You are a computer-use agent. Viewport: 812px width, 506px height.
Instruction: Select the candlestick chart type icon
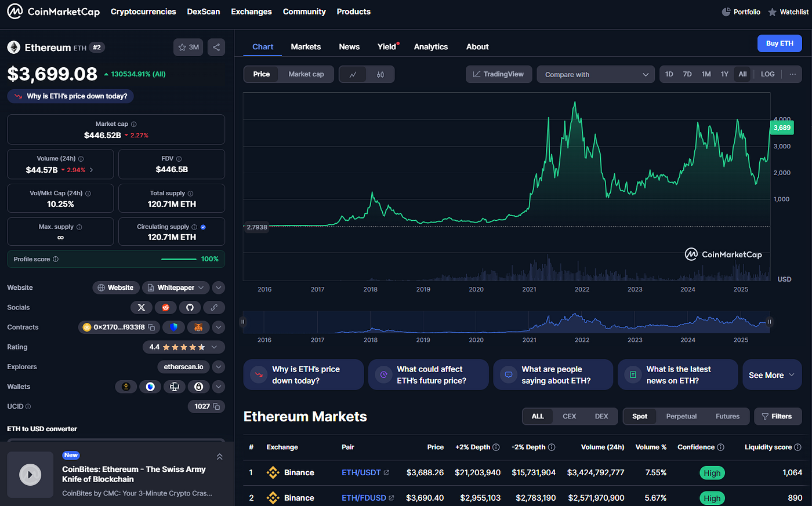tap(380, 74)
